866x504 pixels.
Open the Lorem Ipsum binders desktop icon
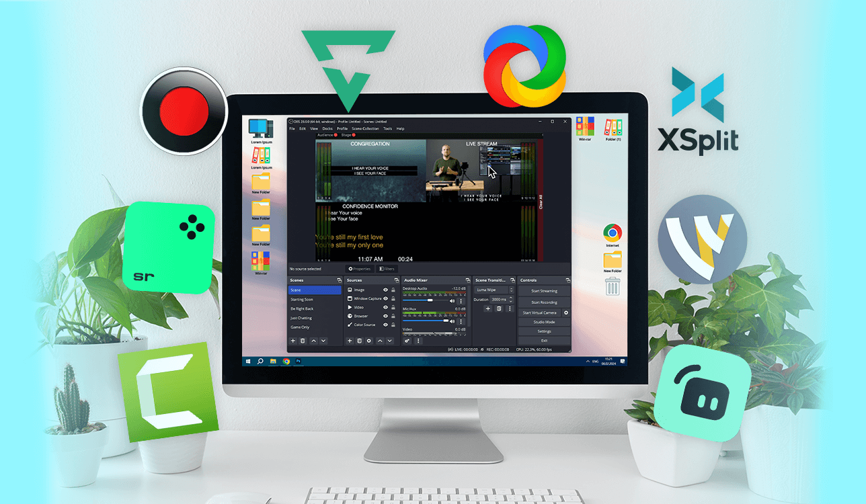(x=260, y=156)
